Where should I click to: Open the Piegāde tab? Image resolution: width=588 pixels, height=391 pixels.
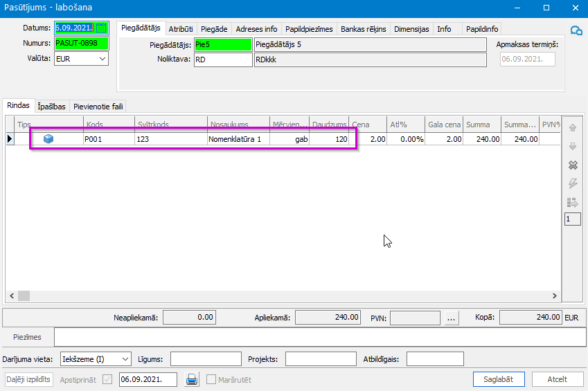pos(214,29)
